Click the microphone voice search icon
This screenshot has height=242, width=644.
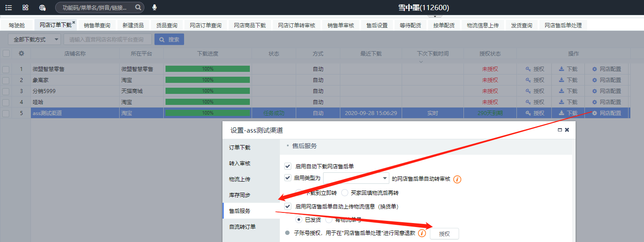point(154,7)
